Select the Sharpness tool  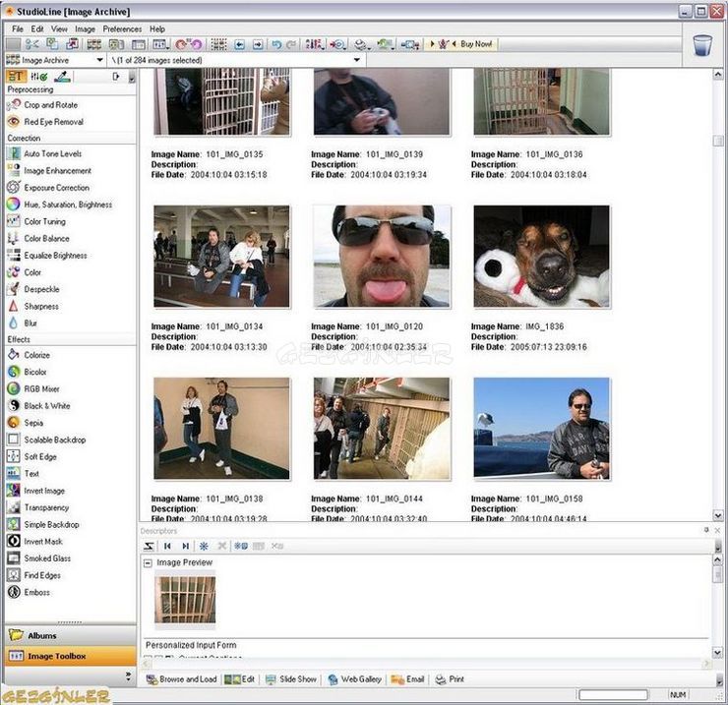(x=33, y=307)
